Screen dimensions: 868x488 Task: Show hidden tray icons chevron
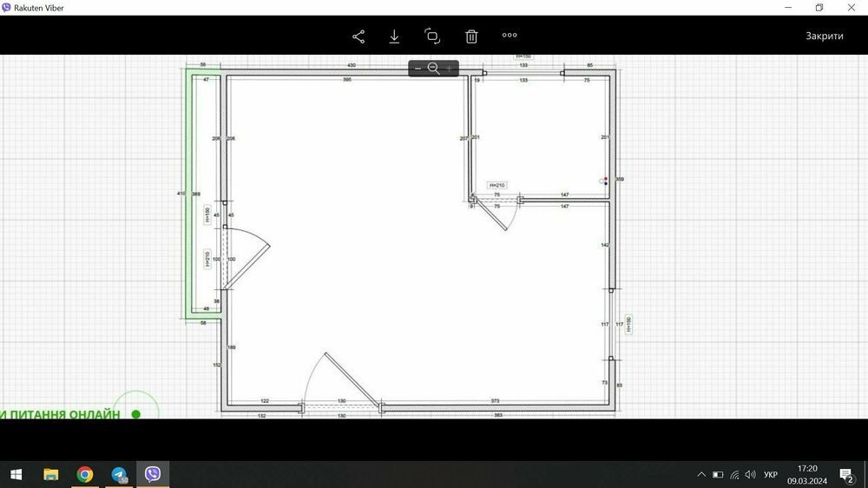click(x=701, y=475)
